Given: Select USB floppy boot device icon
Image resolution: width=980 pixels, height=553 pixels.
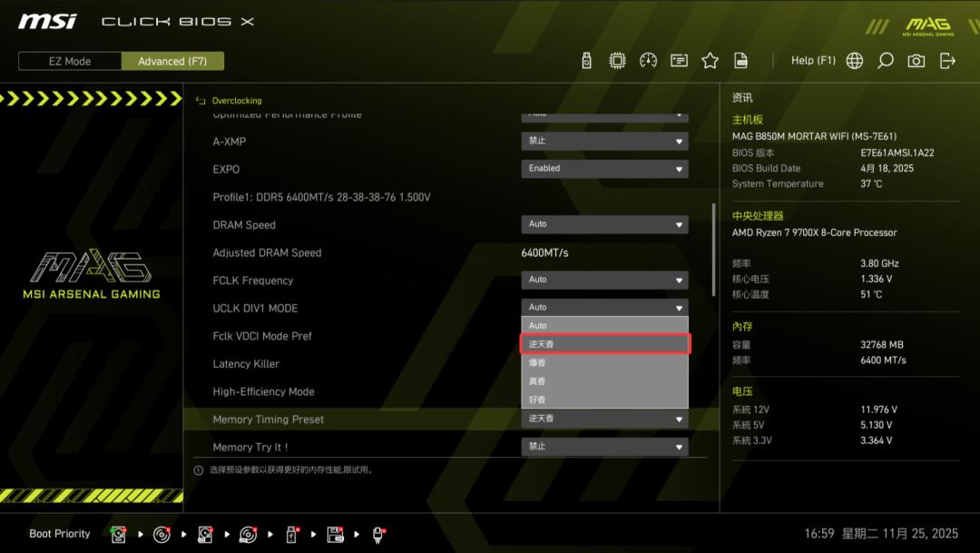Looking at the screenshot, I should 335,534.
